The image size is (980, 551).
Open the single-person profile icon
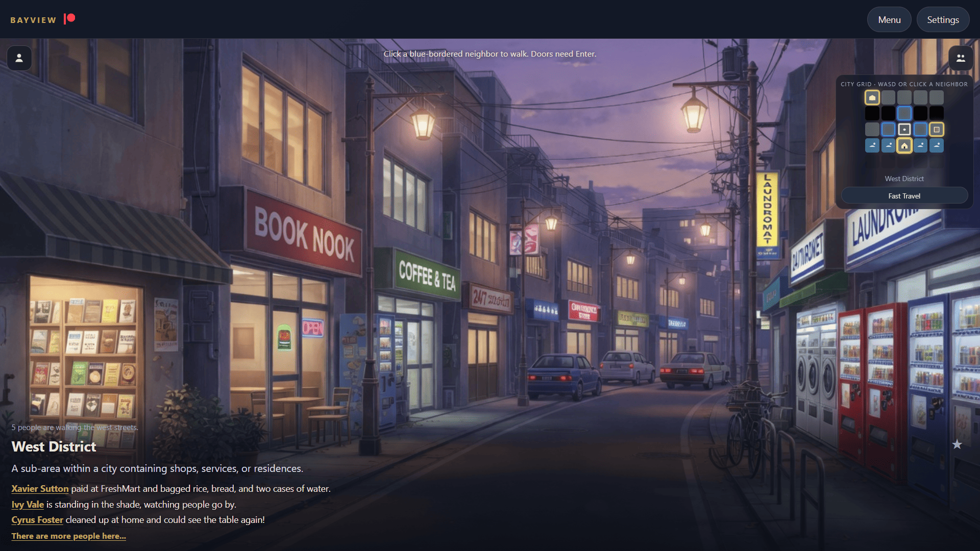(x=19, y=58)
